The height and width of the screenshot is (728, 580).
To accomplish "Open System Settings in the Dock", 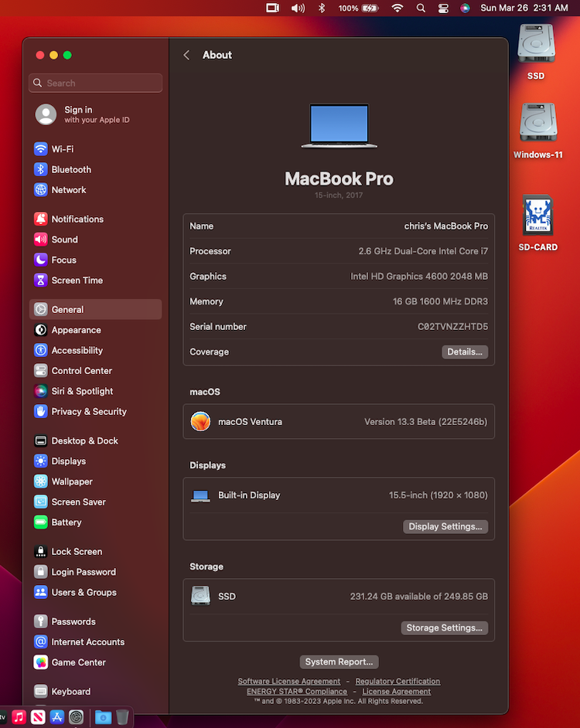I will [x=77, y=717].
